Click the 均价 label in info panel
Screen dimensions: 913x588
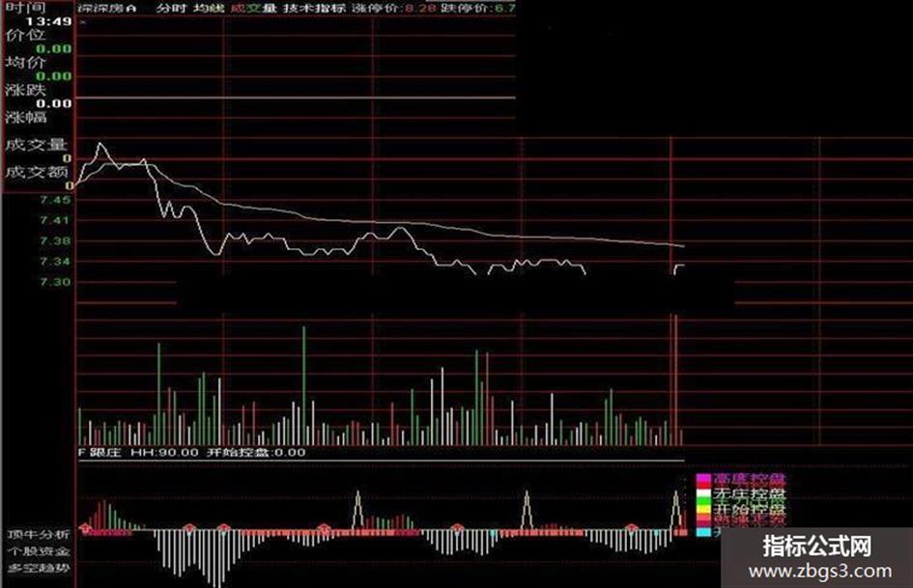(25, 63)
